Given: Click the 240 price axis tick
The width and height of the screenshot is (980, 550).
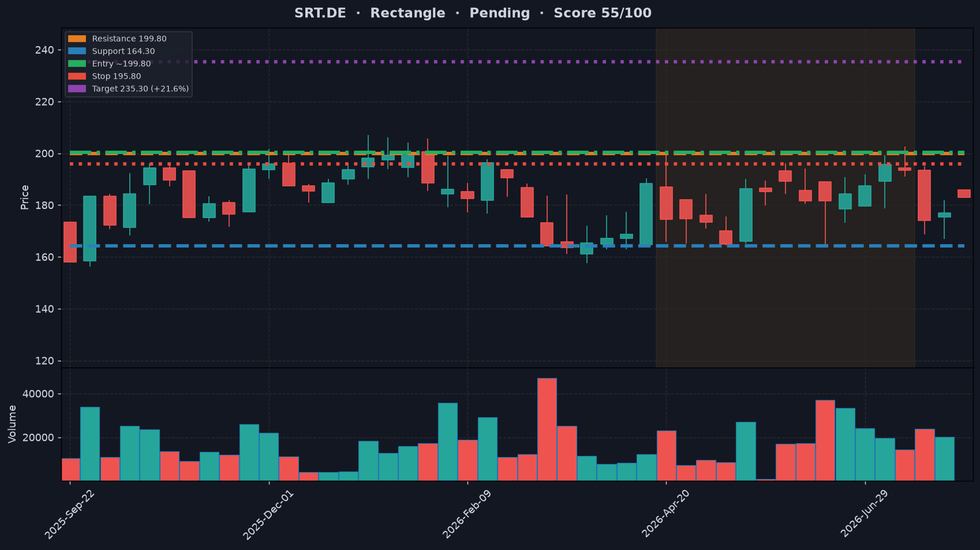Looking at the screenshot, I should click(44, 50).
